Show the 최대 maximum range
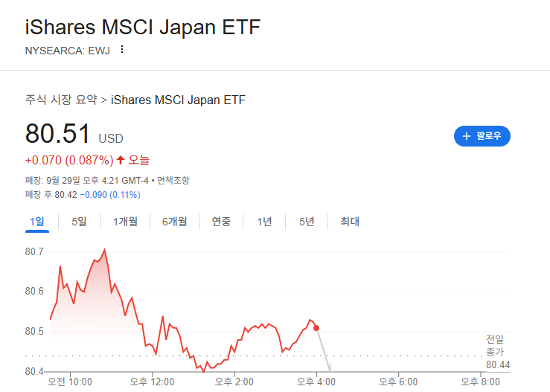Viewport: 550px width, 392px height. pyautogui.click(x=349, y=222)
